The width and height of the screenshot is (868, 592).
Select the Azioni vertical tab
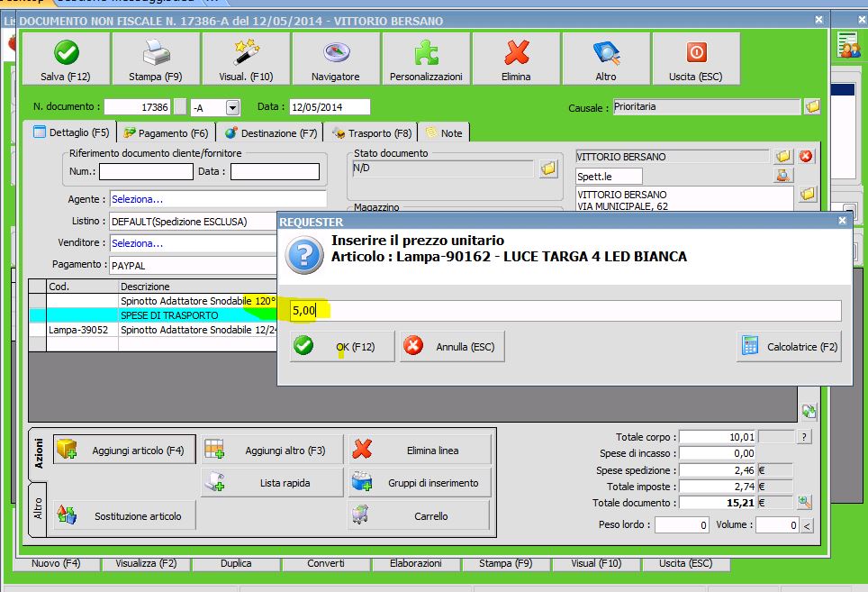click(x=38, y=454)
